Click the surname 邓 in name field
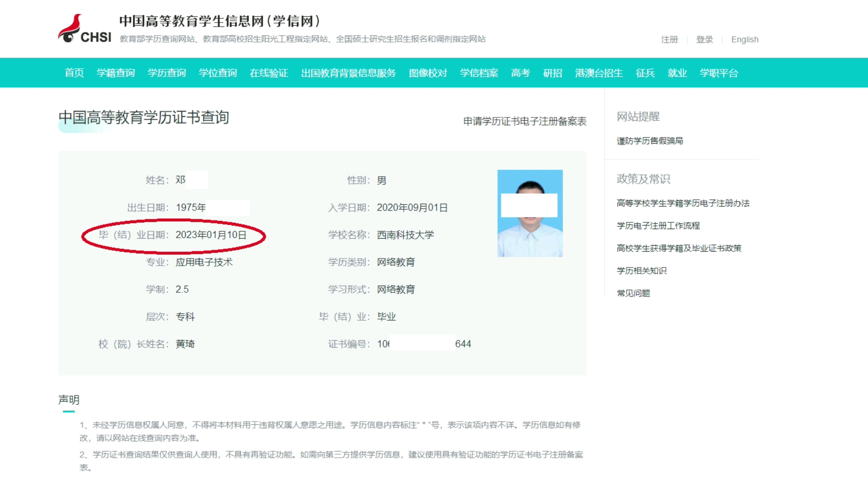The width and height of the screenshot is (868, 488). click(180, 180)
